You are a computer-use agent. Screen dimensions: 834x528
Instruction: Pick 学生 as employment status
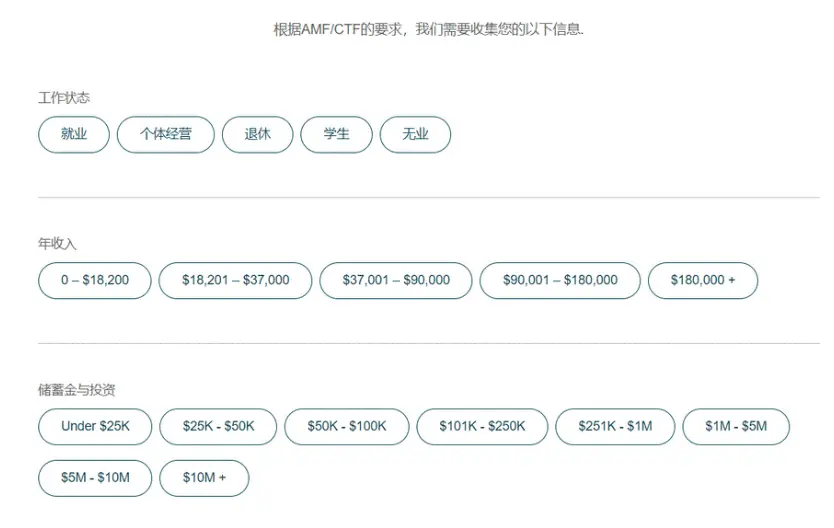(x=336, y=134)
